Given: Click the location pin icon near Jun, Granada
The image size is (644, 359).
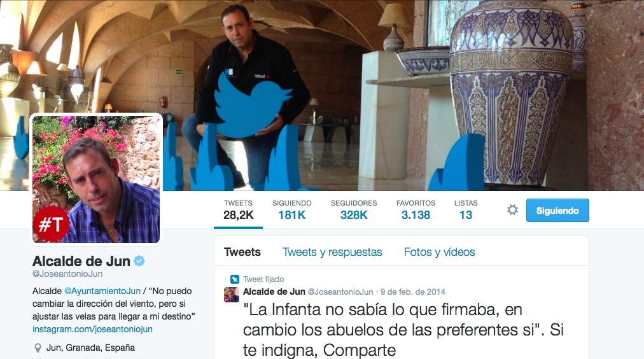Looking at the screenshot, I should click(38, 348).
